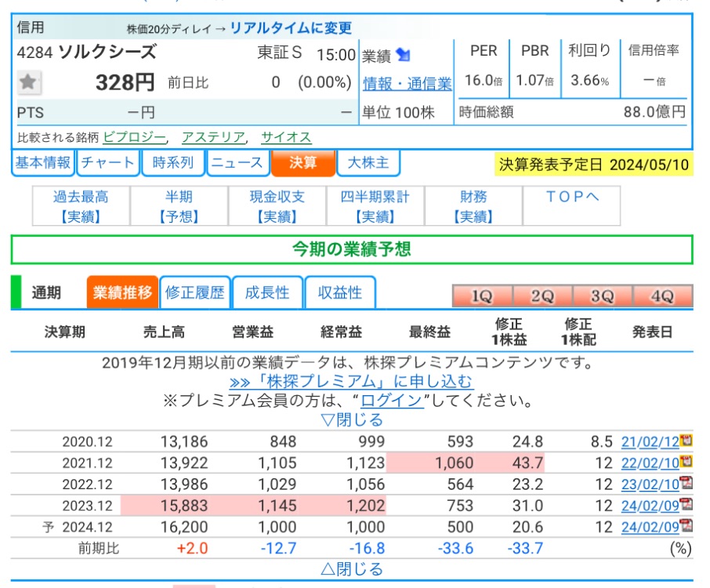Image resolution: width=710 pixels, height=588 pixels.
Task: Click the PBR value 1.07倍
Action: pos(534,81)
